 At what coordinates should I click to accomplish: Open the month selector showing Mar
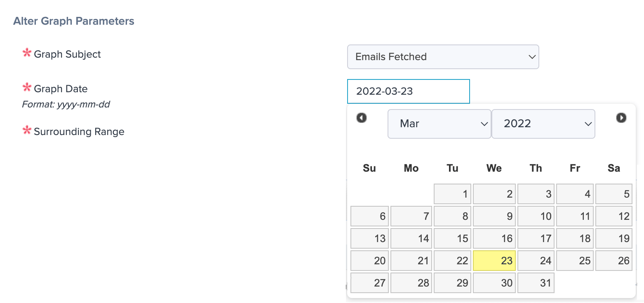click(x=439, y=124)
